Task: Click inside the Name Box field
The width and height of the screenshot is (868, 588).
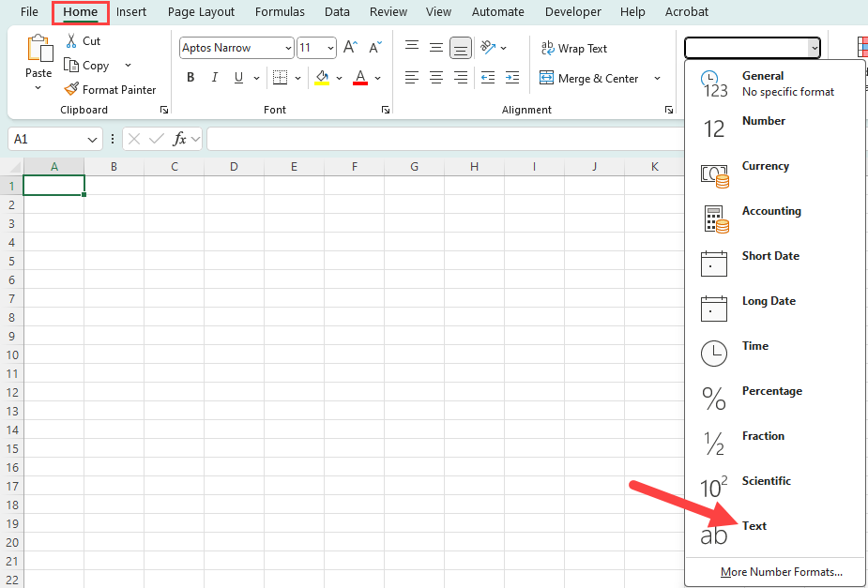Action: click(47, 138)
